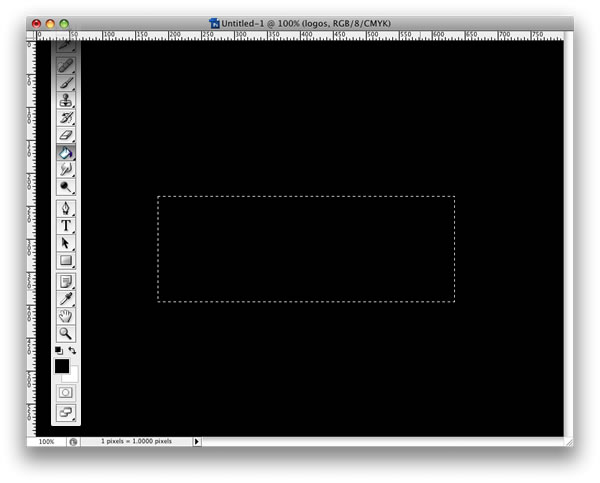The height and width of the screenshot is (483, 600).
Task: Select the Healing Brush tool
Action: click(x=66, y=65)
